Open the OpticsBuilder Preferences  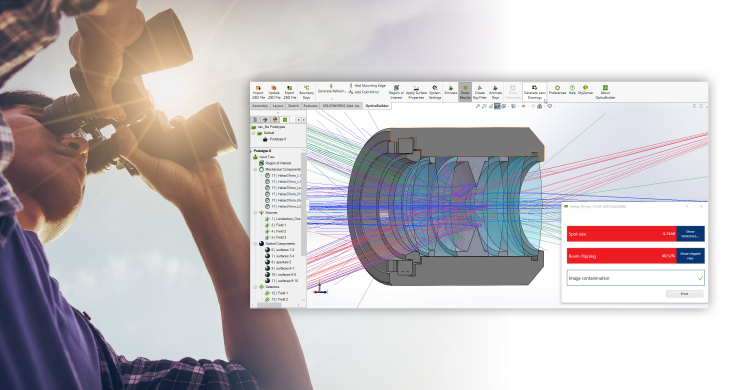[557, 90]
